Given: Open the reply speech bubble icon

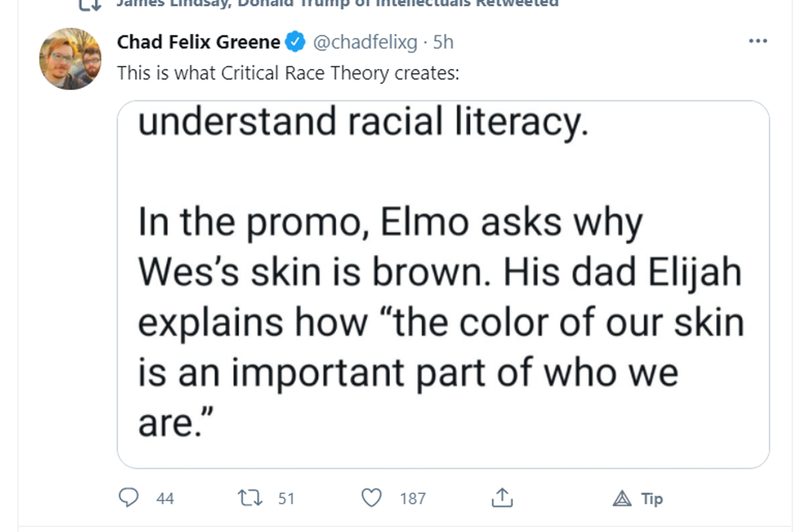Looking at the screenshot, I should (129, 498).
